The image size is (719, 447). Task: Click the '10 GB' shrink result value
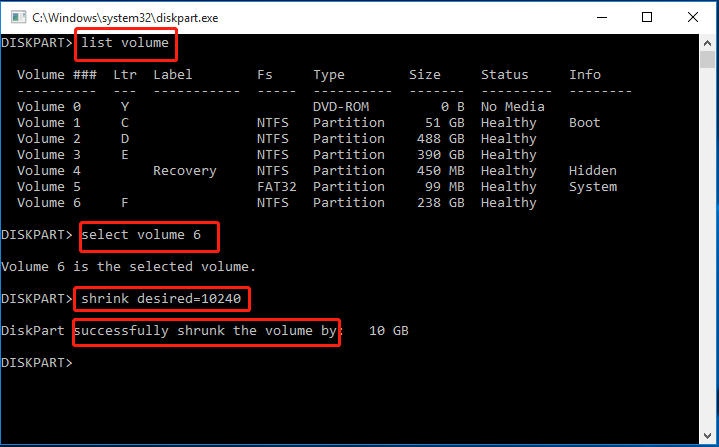point(389,331)
